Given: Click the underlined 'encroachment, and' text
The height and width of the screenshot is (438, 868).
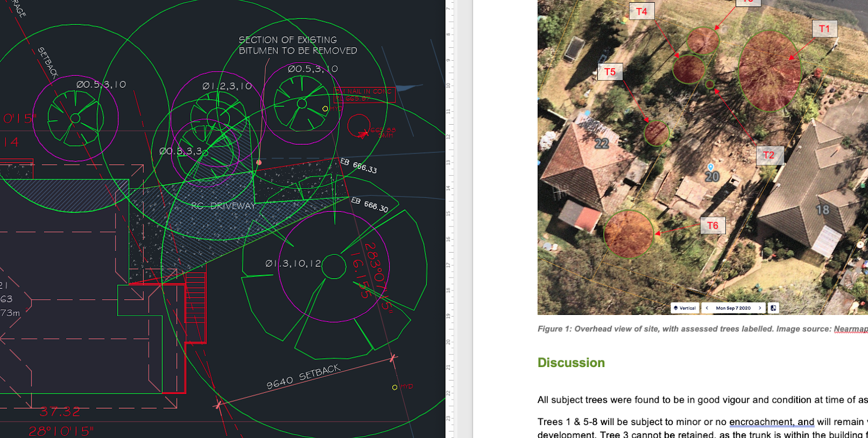Looking at the screenshot, I should 771,422.
